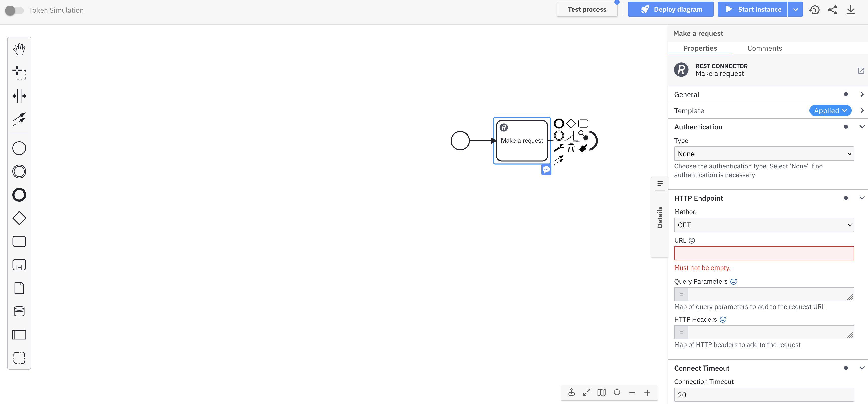Open the wrench menu to change element type

[559, 147]
